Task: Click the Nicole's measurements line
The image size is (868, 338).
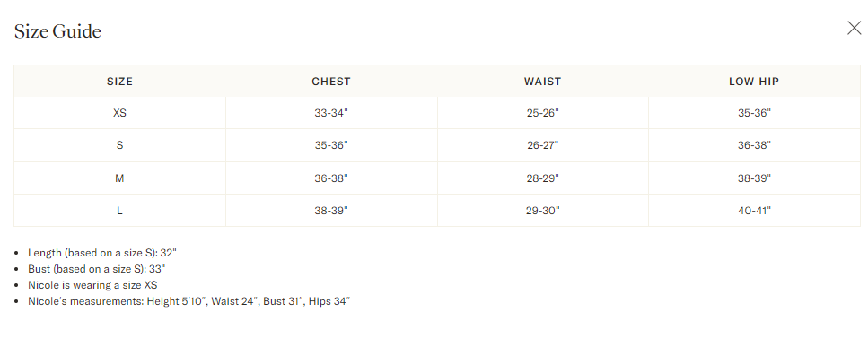Action: pyautogui.click(x=189, y=301)
